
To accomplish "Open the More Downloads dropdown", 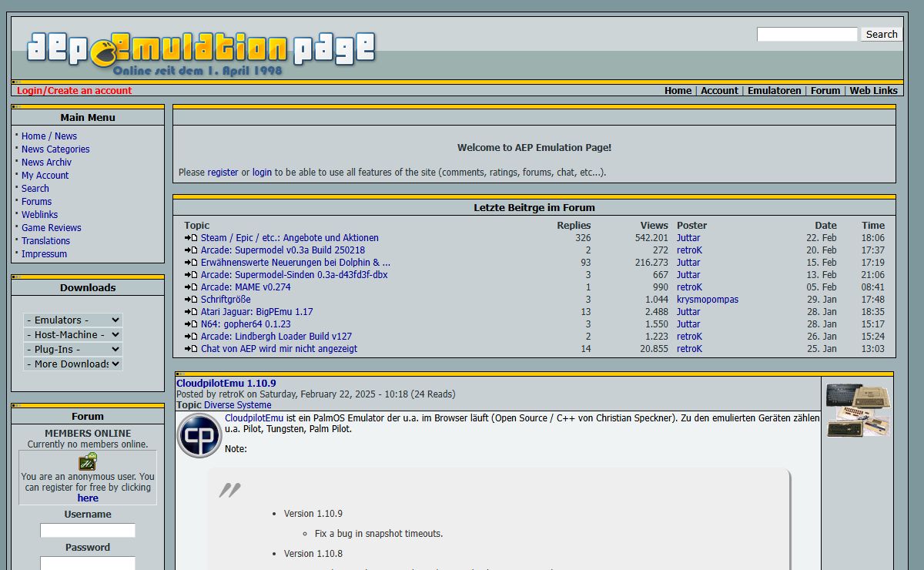I will [x=73, y=364].
